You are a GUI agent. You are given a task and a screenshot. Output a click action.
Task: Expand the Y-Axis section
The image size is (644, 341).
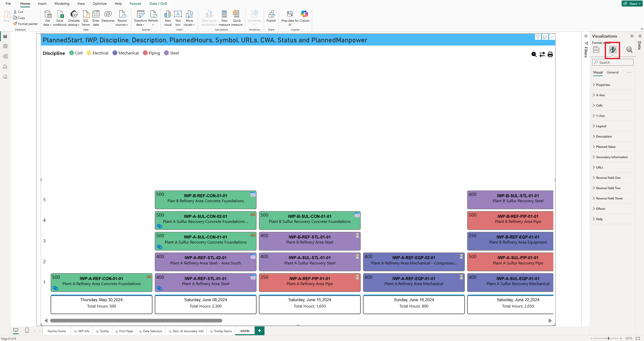click(613, 116)
